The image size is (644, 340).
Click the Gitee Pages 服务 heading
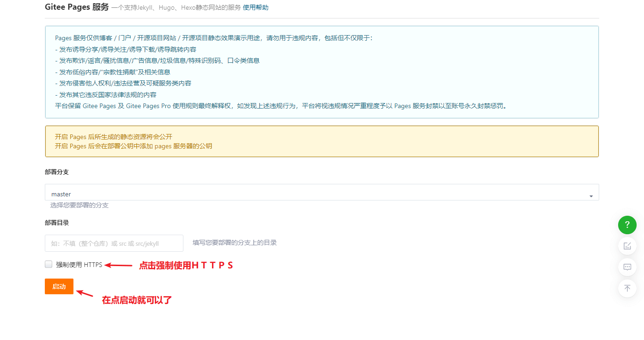click(77, 7)
